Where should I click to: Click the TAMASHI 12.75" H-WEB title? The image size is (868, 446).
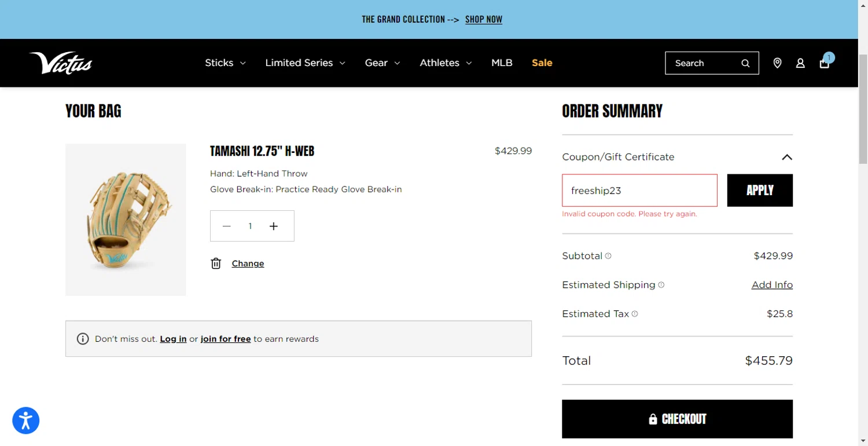click(x=262, y=151)
